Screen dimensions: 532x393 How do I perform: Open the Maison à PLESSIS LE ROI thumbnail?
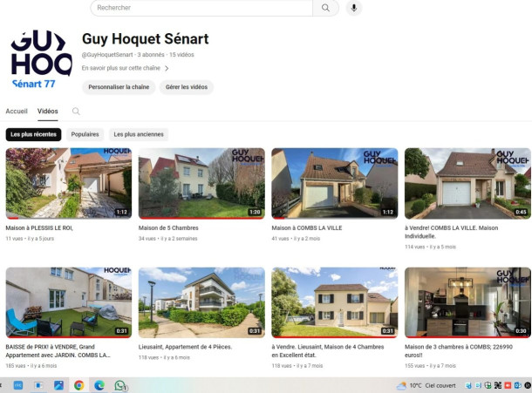tap(69, 184)
